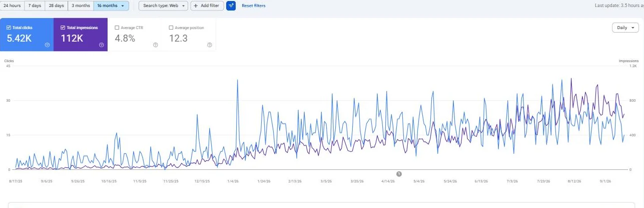The image size is (644, 208).
Task: Click the Last update status text
Action: [619, 6]
